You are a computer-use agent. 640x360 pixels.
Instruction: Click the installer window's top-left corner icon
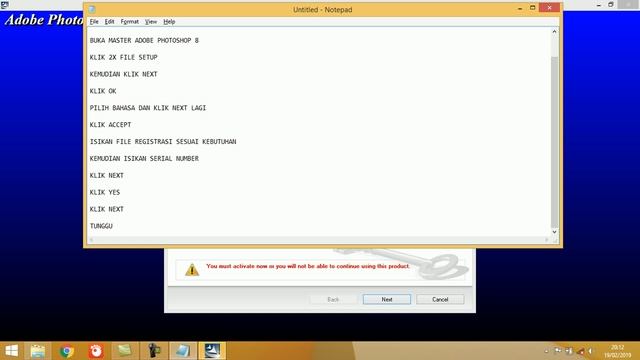(x=4, y=5)
